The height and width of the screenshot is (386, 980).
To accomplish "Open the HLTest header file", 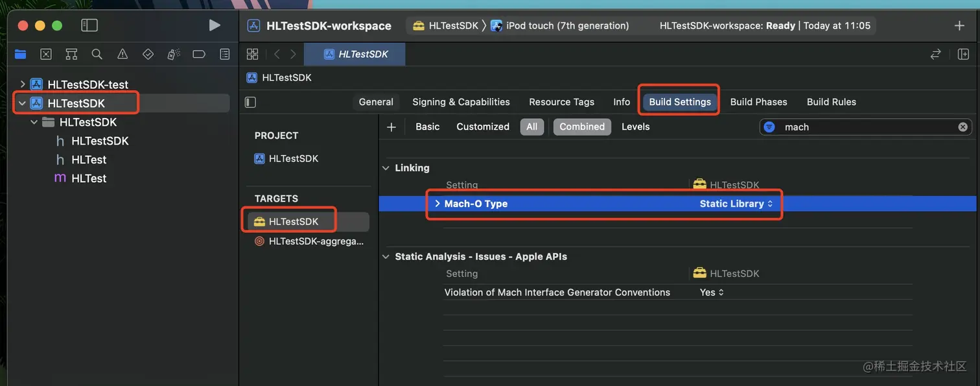I will [x=89, y=160].
